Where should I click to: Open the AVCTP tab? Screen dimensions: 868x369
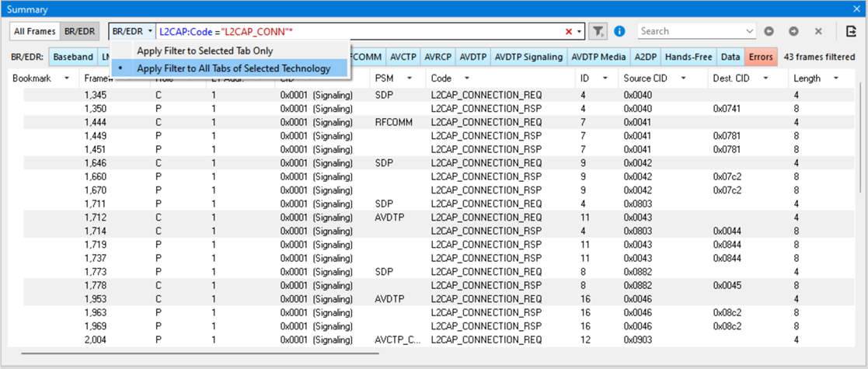(x=403, y=57)
